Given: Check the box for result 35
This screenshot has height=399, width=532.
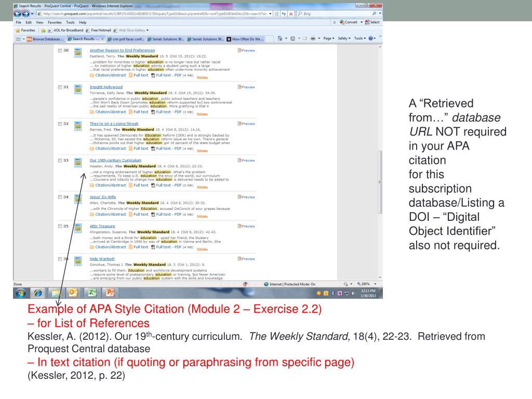Looking at the screenshot, I should coord(60,227).
